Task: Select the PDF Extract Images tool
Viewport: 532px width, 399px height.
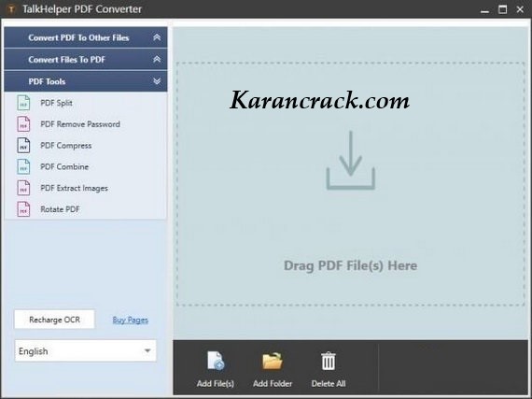Action: pos(74,188)
